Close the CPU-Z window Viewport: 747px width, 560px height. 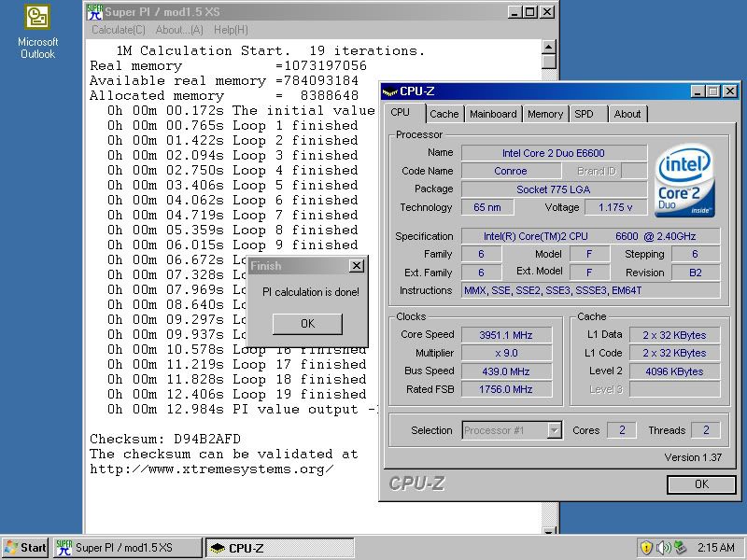[729, 91]
